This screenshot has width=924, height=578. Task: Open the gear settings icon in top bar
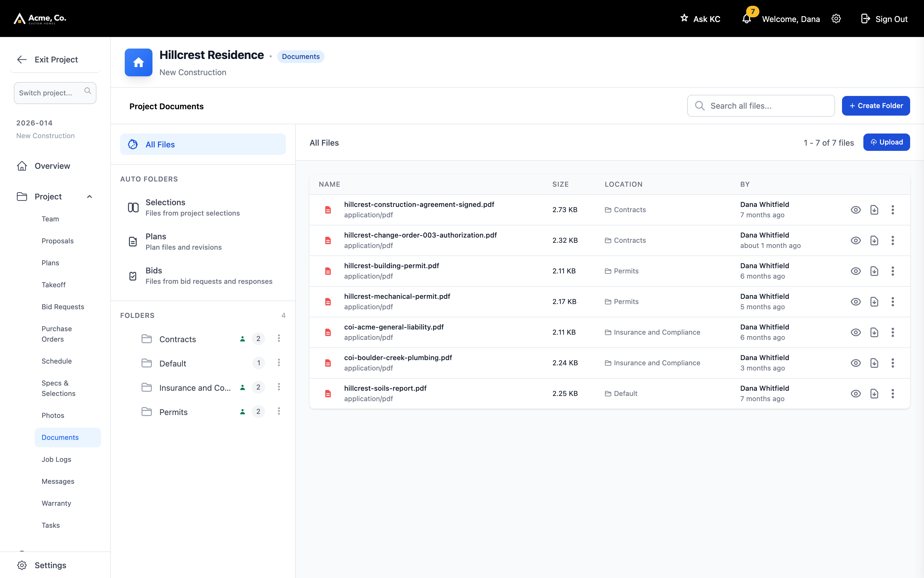coord(836,19)
